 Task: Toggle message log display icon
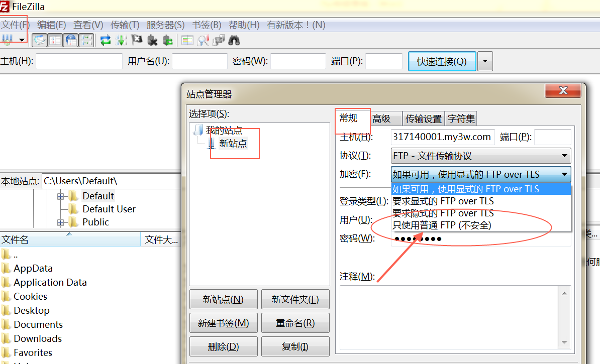(39, 40)
